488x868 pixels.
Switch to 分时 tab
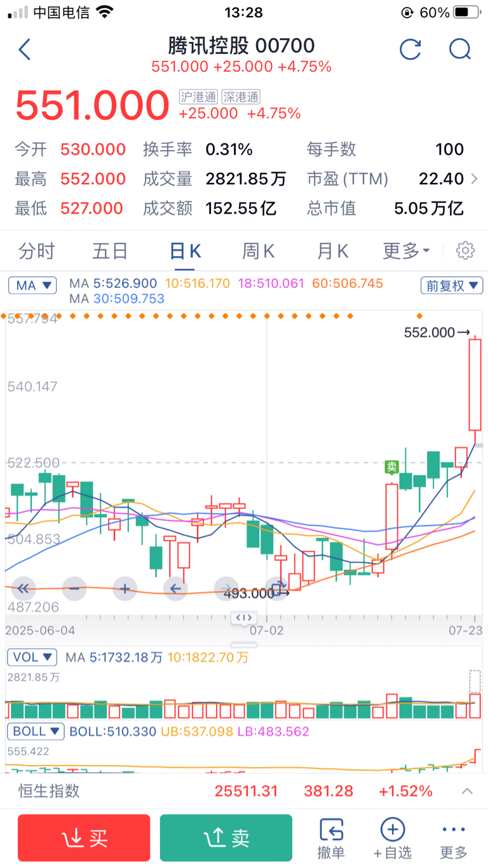(36, 251)
